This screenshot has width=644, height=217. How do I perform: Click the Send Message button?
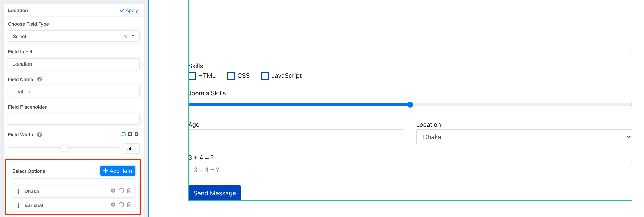coord(215,193)
